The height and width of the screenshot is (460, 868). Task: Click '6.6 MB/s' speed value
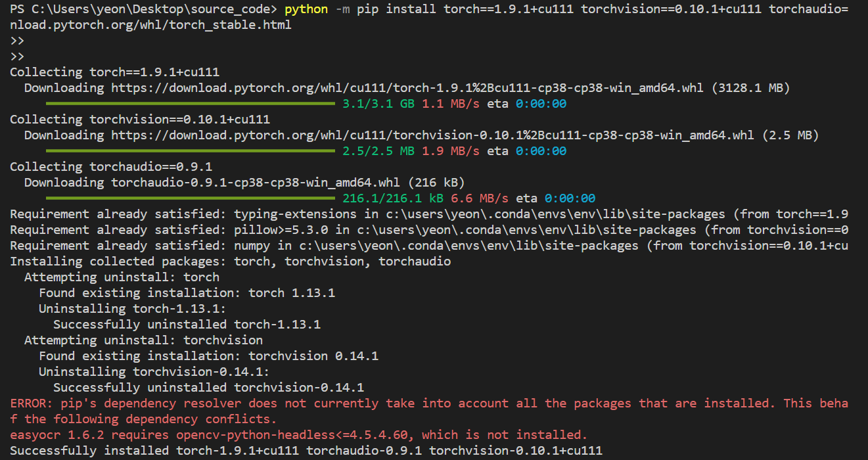click(480, 198)
